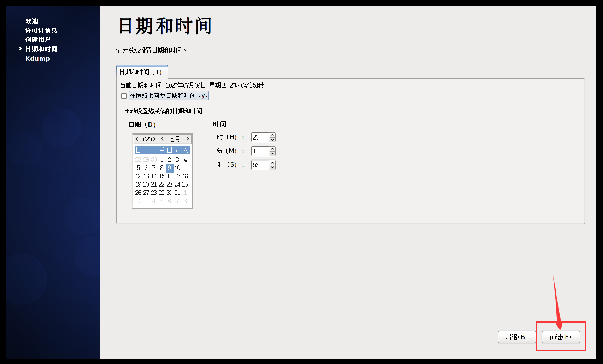The width and height of the screenshot is (603, 364).
Task: Click next year arrow beside 2020
Action: [154, 138]
